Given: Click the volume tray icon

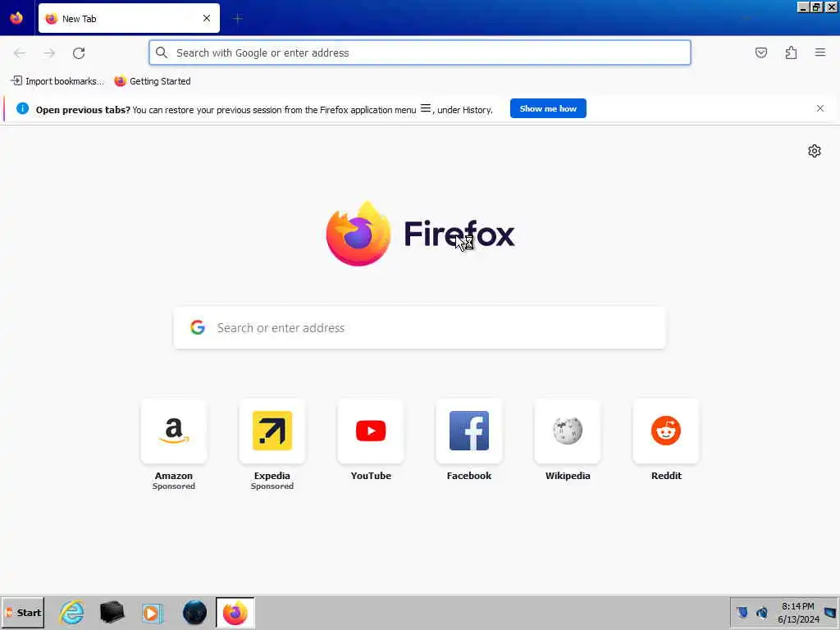Looking at the screenshot, I should tap(762, 612).
